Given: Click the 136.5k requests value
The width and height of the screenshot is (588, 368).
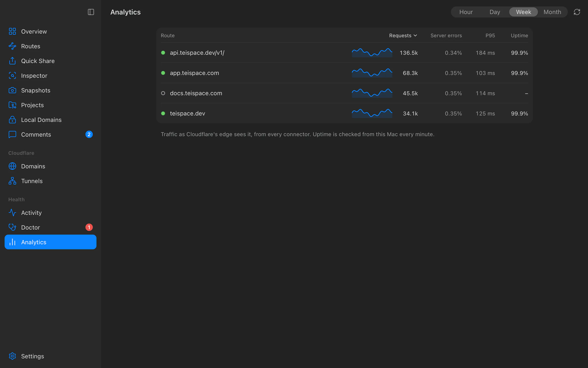Looking at the screenshot, I should 409,53.
